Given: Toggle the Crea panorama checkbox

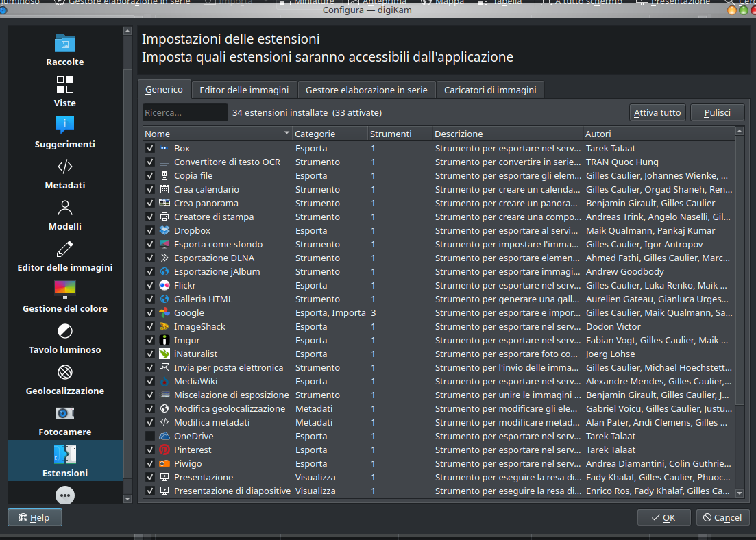Looking at the screenshot, I should pos(150,203).
